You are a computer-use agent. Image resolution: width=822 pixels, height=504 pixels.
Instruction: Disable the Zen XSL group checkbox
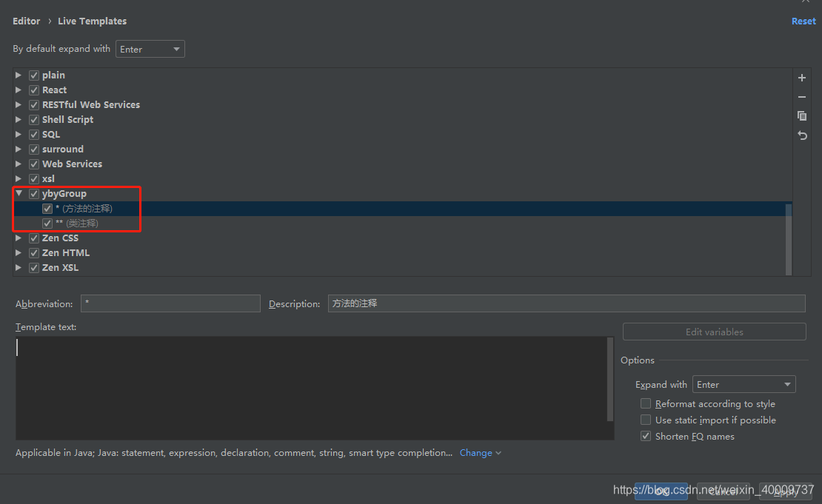34,268
